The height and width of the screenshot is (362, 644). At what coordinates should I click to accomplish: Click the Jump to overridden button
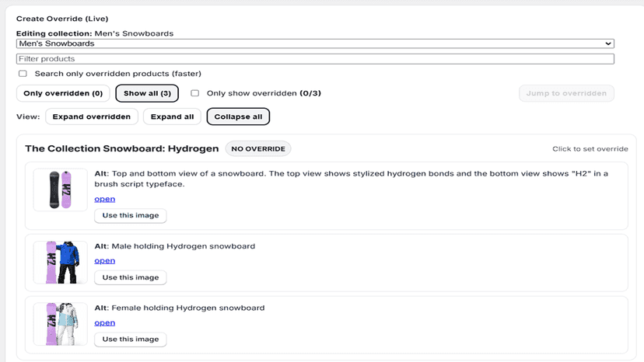click(566, 93)
